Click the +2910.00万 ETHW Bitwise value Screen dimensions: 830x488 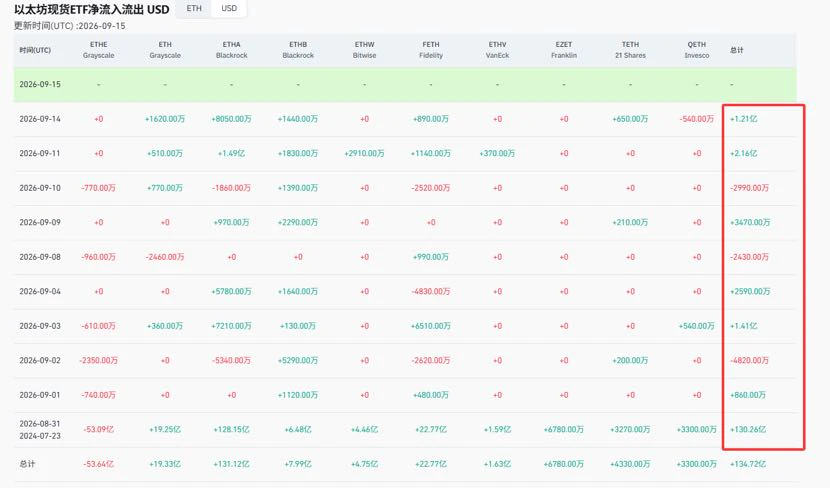click(364, 153)
